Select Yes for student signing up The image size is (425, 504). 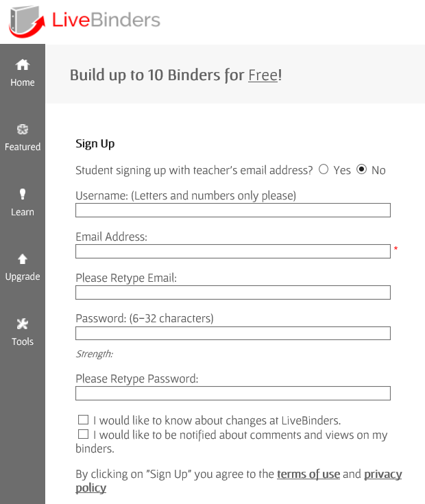(324, 169)
